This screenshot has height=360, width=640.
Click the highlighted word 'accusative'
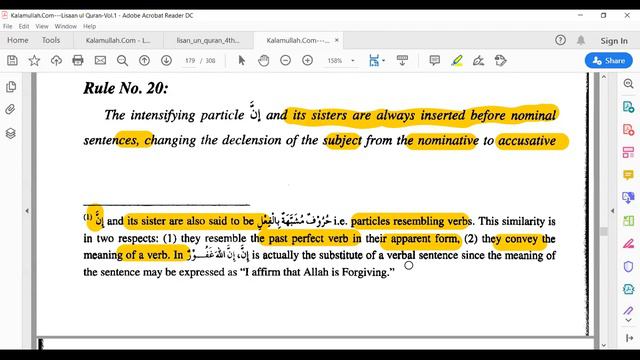(527, 140)
